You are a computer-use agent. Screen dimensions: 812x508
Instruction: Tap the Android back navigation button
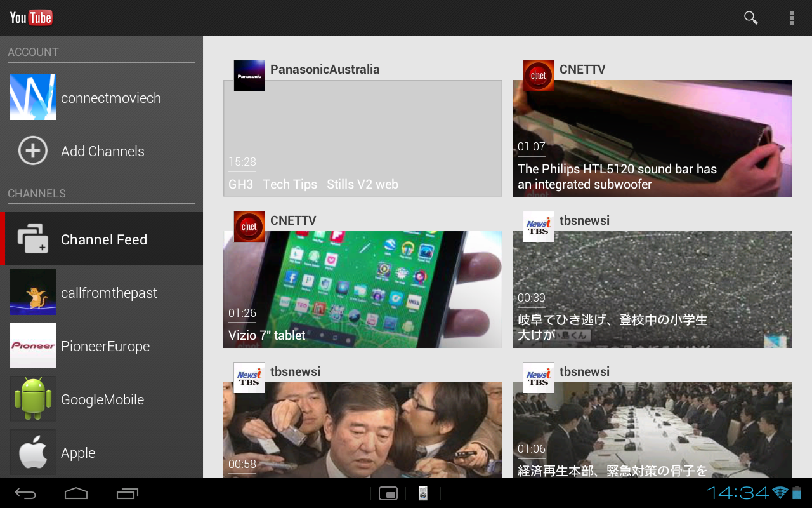pyautogui.click(x=25, y=493)
